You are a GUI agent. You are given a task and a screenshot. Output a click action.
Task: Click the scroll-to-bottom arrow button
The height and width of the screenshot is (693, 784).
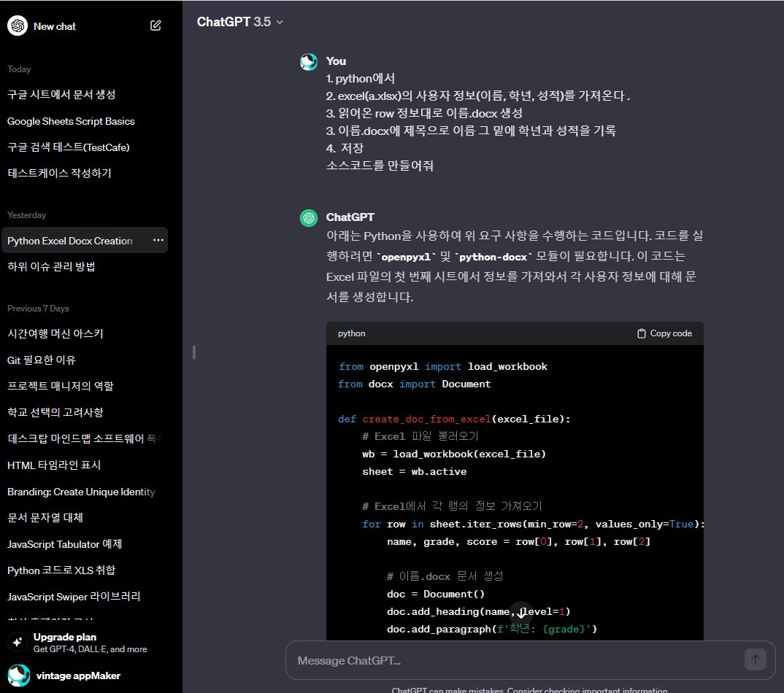click(521, 611)
